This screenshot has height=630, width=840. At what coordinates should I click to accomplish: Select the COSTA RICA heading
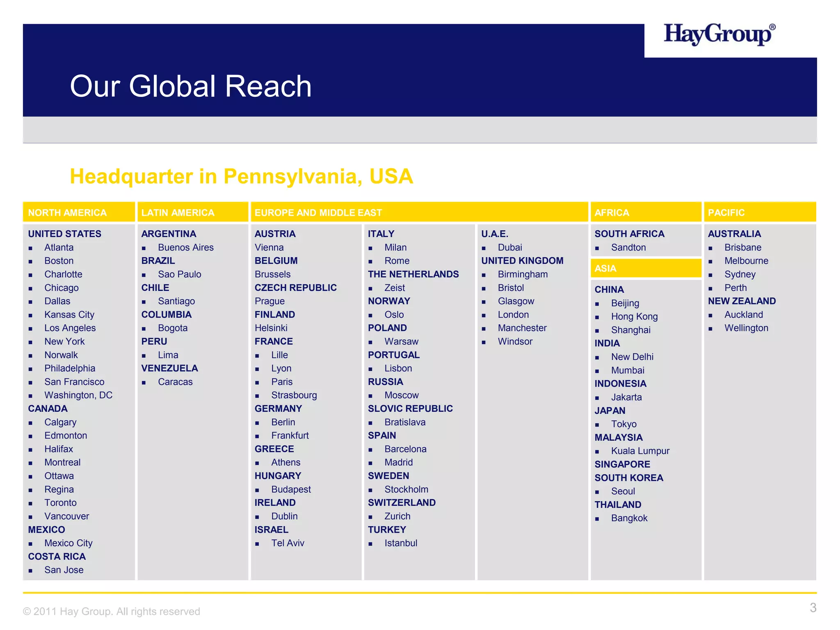point(57,557)
